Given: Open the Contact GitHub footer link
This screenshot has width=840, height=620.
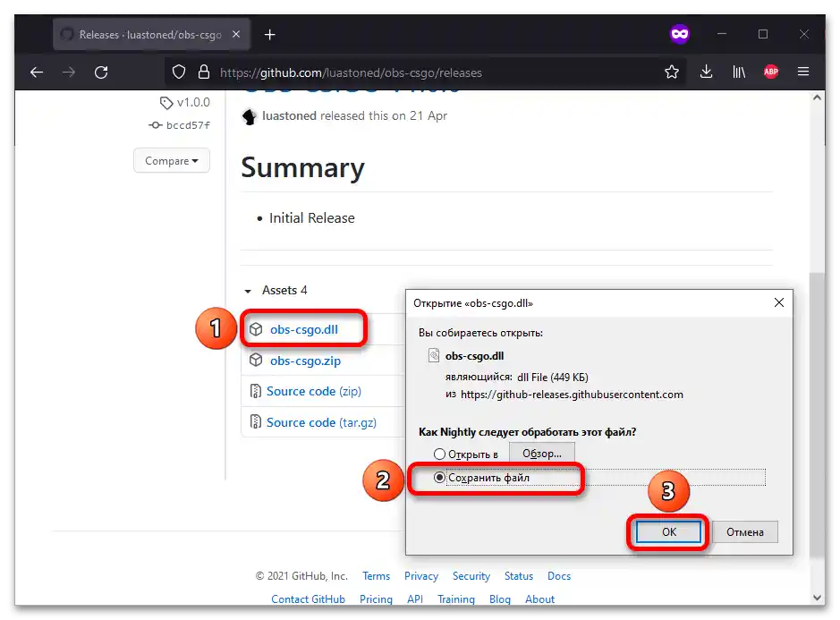Looking at the screenshot, I should point(308,599).
